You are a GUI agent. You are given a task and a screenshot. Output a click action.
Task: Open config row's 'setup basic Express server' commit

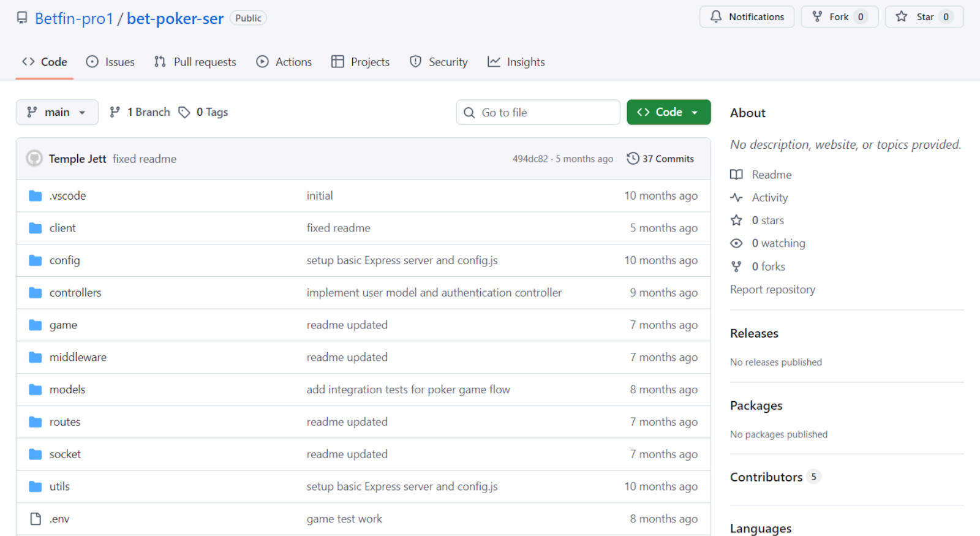(x=402, y=260)
